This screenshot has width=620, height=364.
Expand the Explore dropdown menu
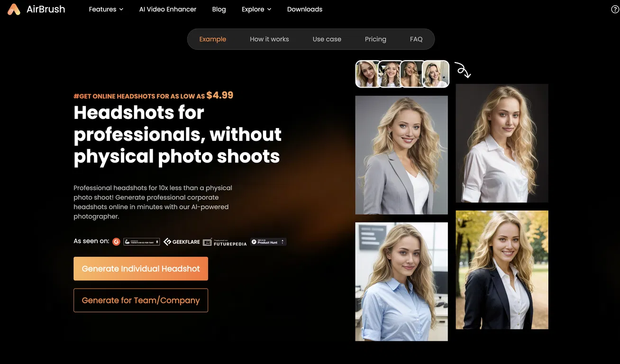point(256,9)
